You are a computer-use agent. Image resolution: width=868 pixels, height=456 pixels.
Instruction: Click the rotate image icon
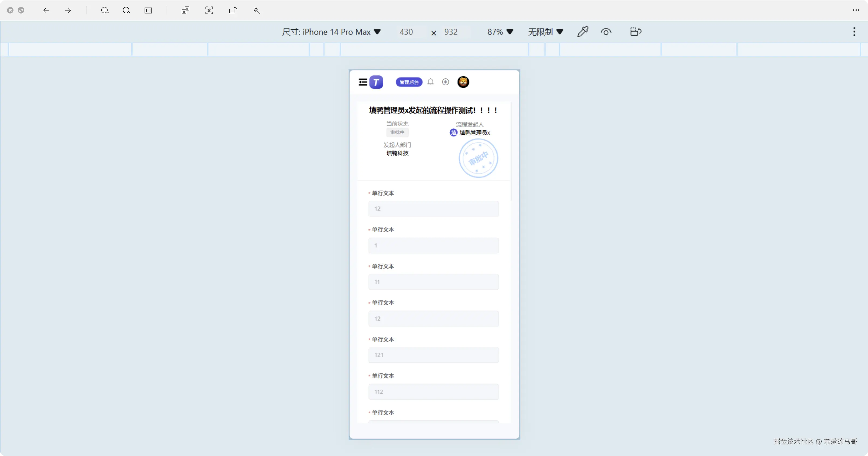pyautogui.click(x=233, y=11)
